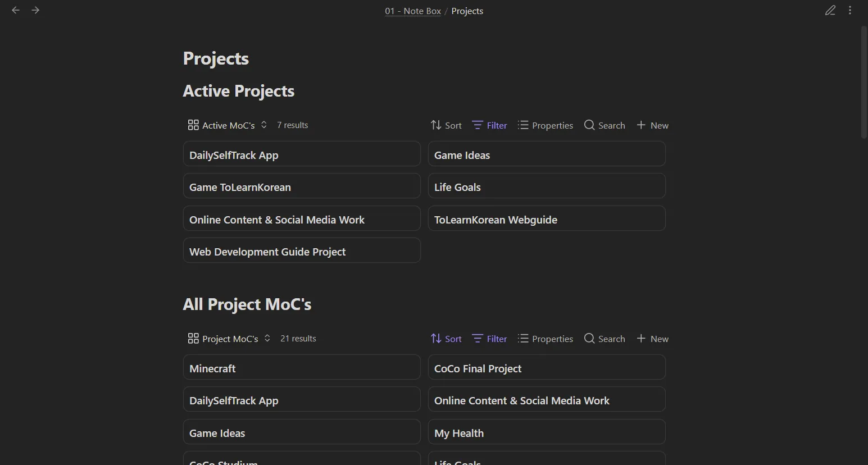The height and width of the screenshot is (465, 868).
Task: Expand the Active MoC's view dropdown
Action: (x=263, y=125)
